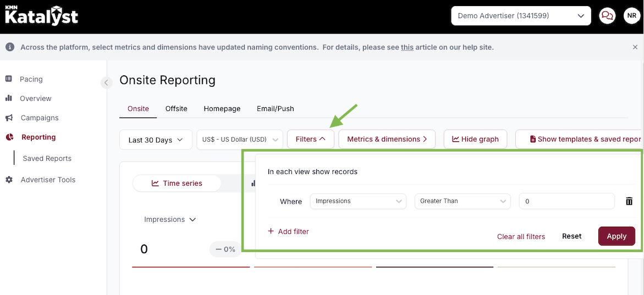The width and height of the screenshot is (644, 295).
Task: Click the 0% change badge
Action: pos(225,249)
